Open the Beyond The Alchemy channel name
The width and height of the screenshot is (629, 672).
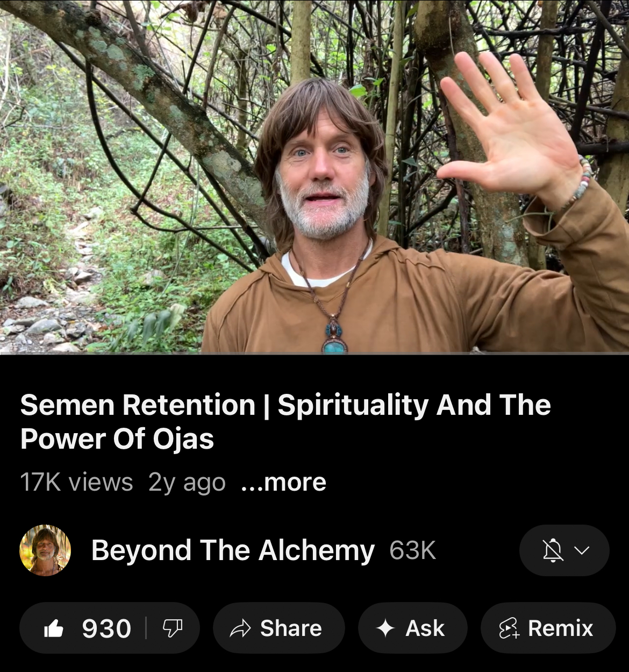click(233, 550)
